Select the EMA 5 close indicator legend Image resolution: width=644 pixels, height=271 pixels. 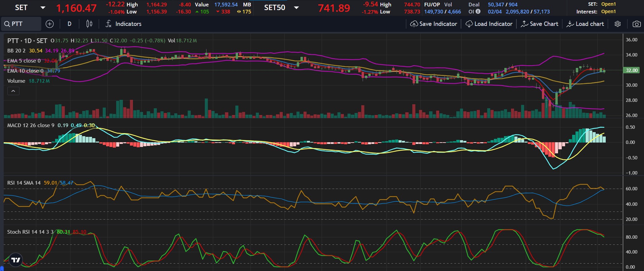click(24, 61)
